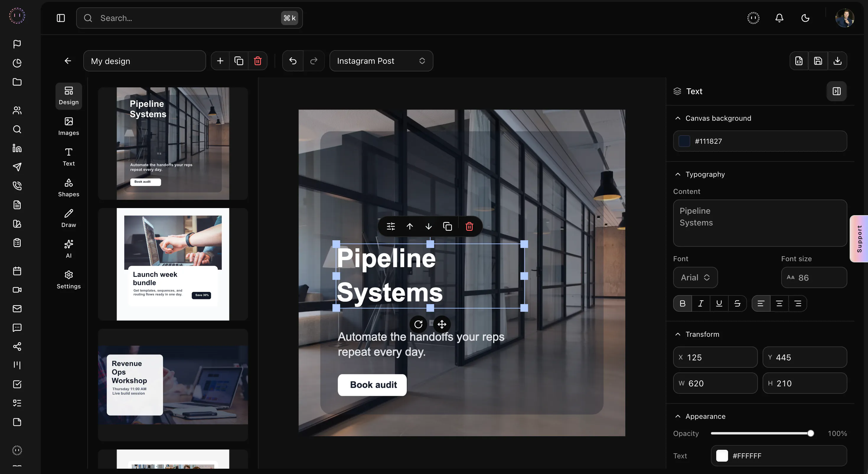The height and width of the screenshot is (474, 868).
Task: Collapse the Transform section
Action: [x=678, y=334]
